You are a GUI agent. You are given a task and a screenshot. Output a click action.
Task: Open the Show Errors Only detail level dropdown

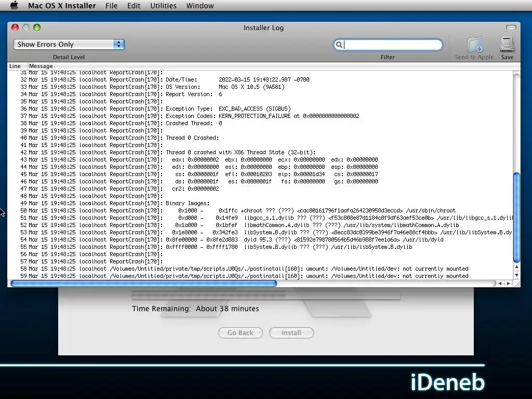[x=69, y=45]
